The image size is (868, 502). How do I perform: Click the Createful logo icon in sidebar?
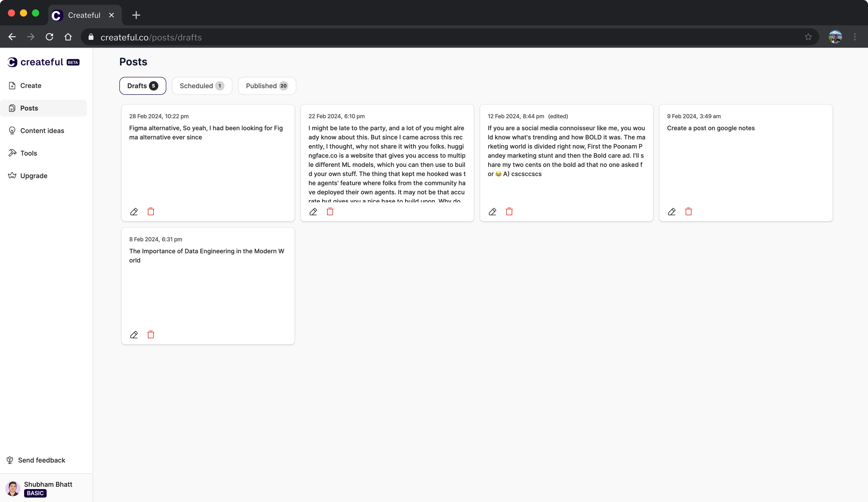(12, 62)
